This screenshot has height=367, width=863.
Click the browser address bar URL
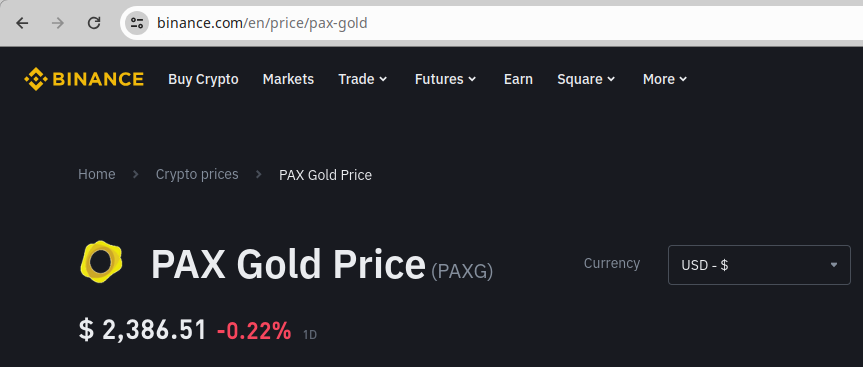click(x=262, y=23)
